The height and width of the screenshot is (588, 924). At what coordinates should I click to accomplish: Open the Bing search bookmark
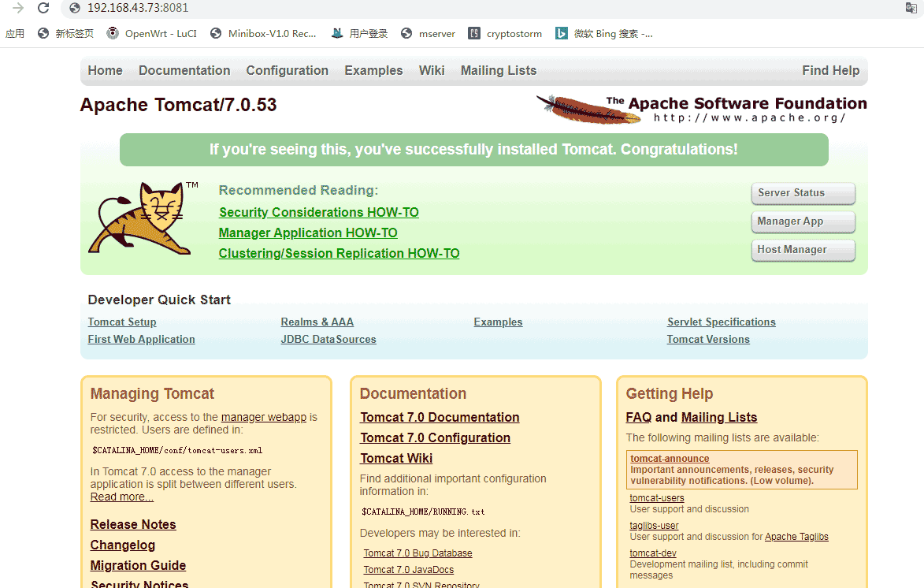[604, 33]
